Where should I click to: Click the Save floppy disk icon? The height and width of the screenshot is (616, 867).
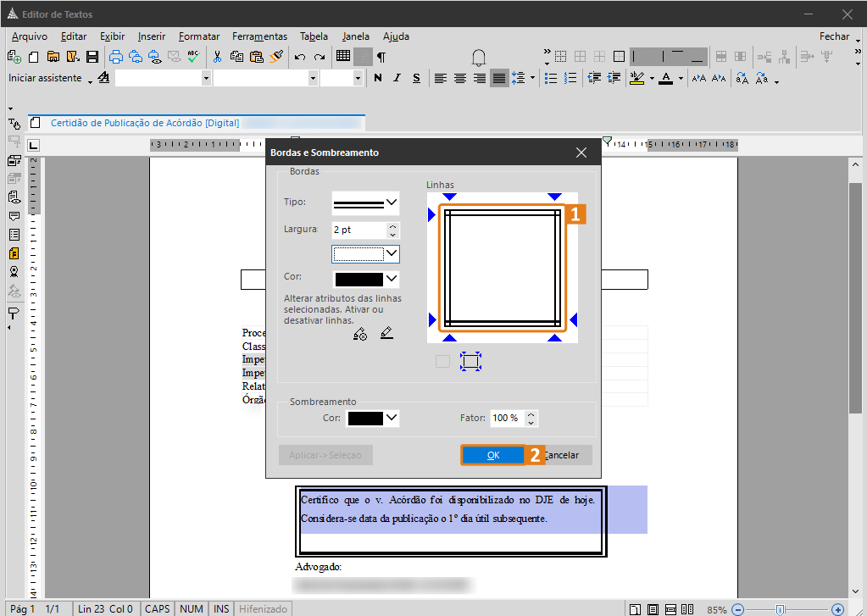click(92, 57)
